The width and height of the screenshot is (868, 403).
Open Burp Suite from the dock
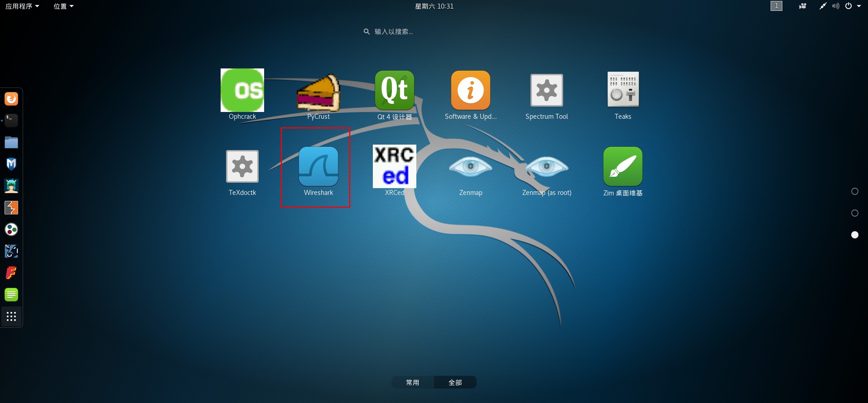pos(11,208)
